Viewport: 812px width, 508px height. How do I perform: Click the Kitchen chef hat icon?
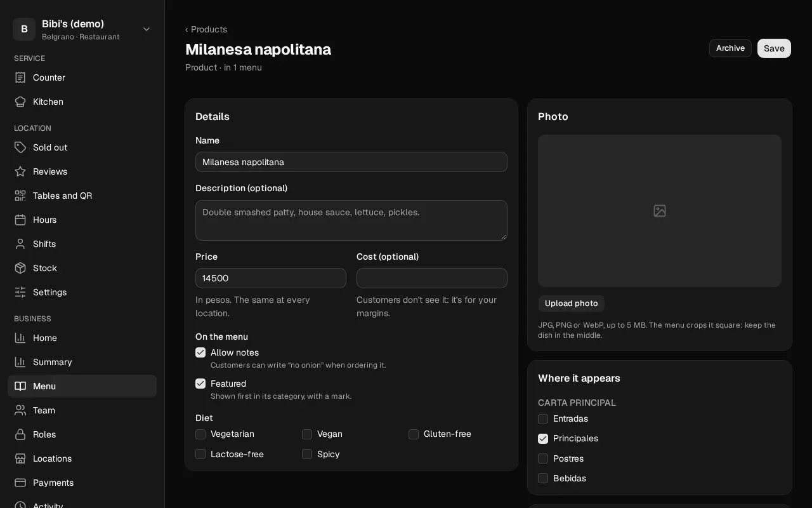coord(20,102)
